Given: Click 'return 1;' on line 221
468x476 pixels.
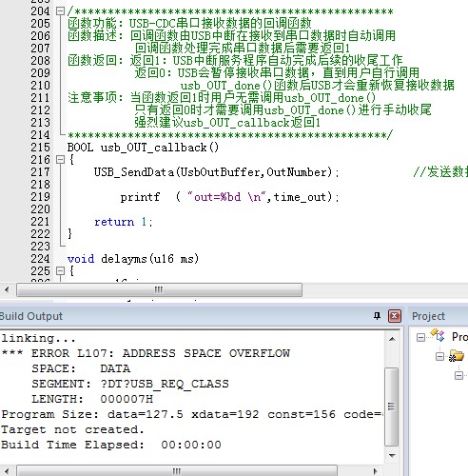Looking at the screenshot, I should pos(124,222).
